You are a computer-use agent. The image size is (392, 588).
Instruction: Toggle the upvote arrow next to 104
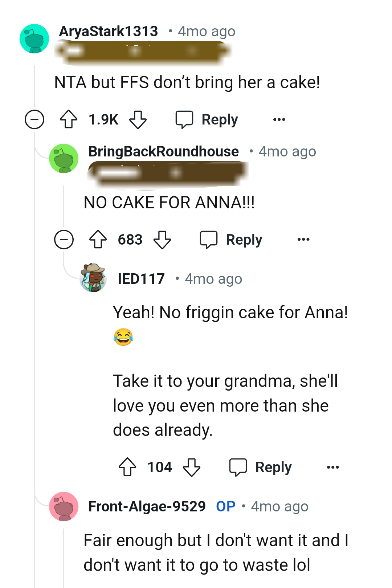pyautogui.click(x=127, y=467)
